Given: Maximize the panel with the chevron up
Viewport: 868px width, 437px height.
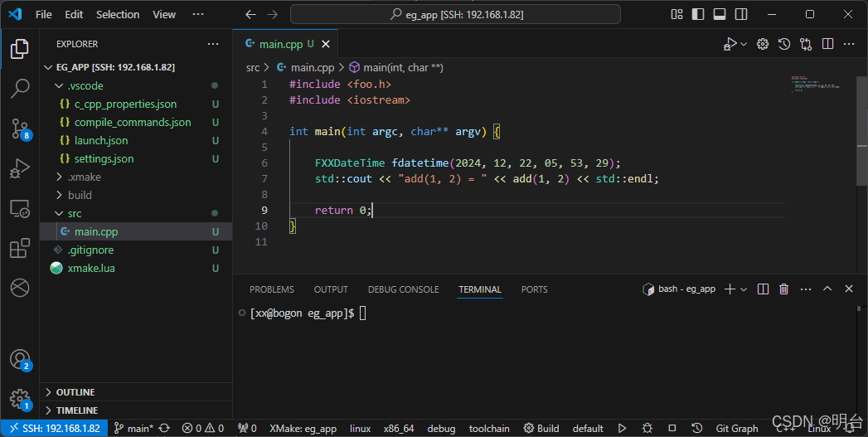Looking at the screenshot, I should (x=827, y=289).
